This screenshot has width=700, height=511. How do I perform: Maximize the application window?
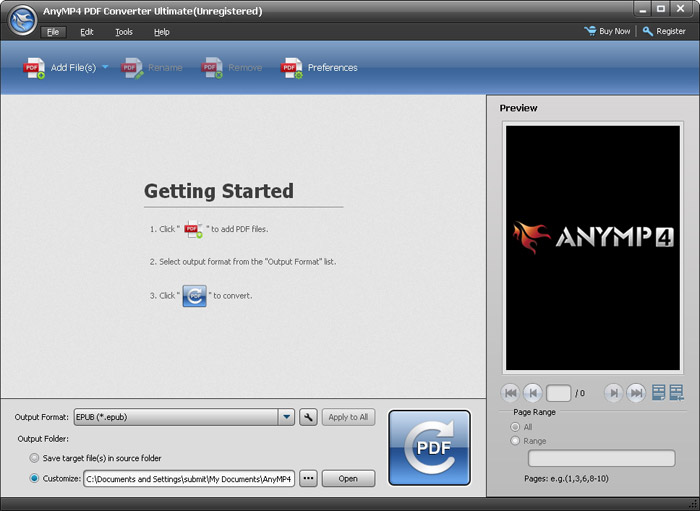click(x=662, y=9)
